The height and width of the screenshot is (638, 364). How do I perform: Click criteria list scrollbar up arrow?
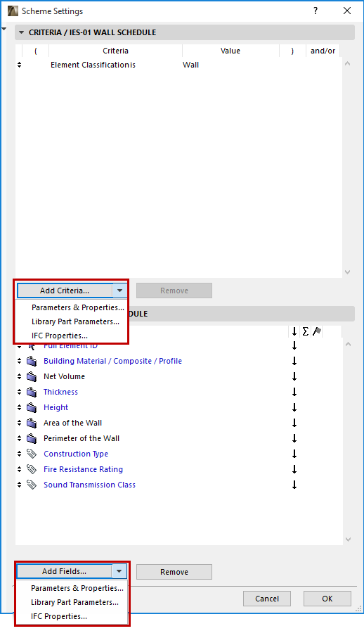point(347,63)
